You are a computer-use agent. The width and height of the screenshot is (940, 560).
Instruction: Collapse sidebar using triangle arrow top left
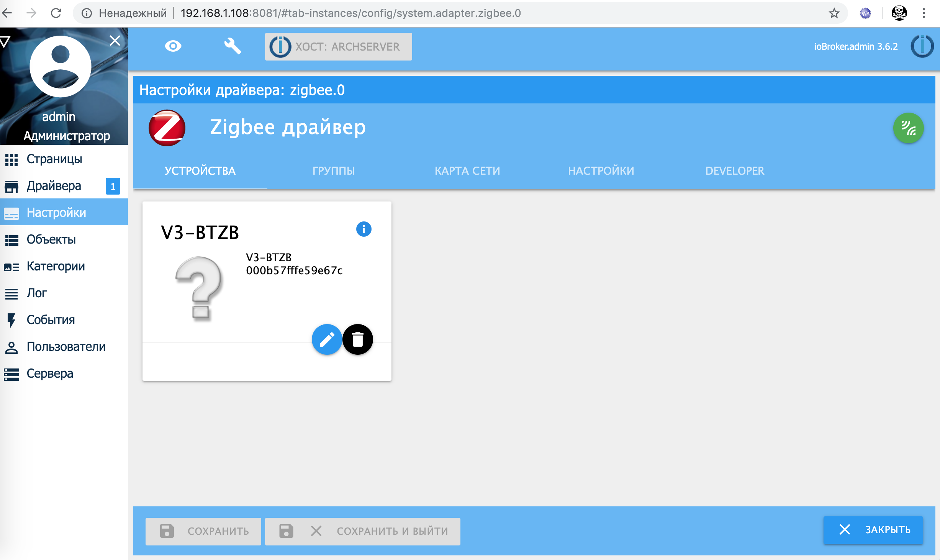5,41
